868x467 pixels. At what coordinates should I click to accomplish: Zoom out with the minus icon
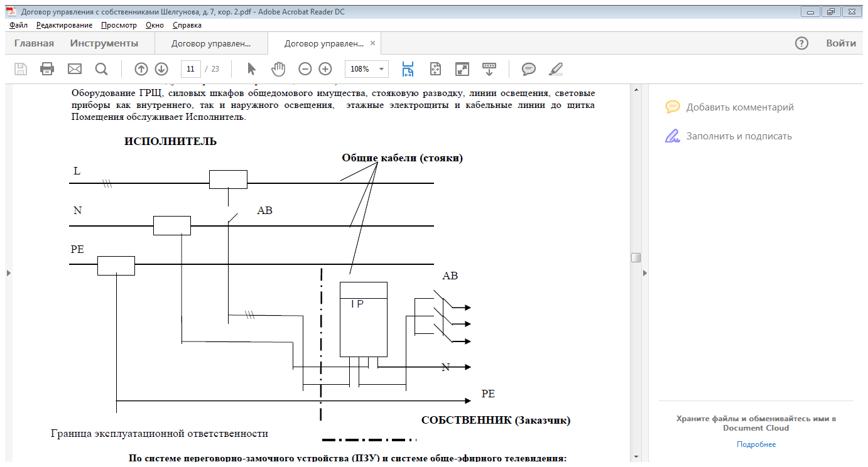pos(305,69)
